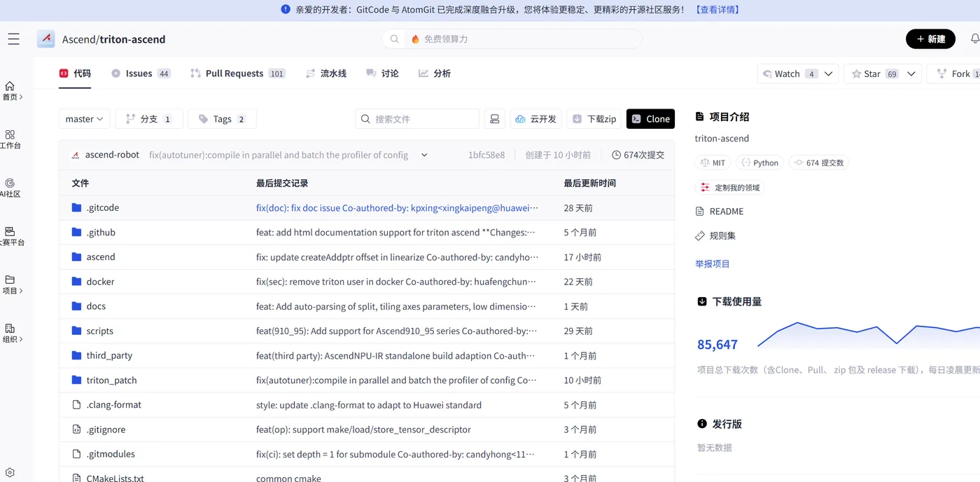980x482 pixels.
Task: Click the Python language badge
Action: click(760, 163)
